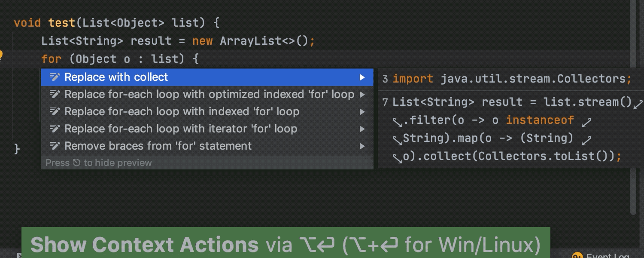Click the green 'Show Context Actions' hint banner

click(x=286, y=243)
